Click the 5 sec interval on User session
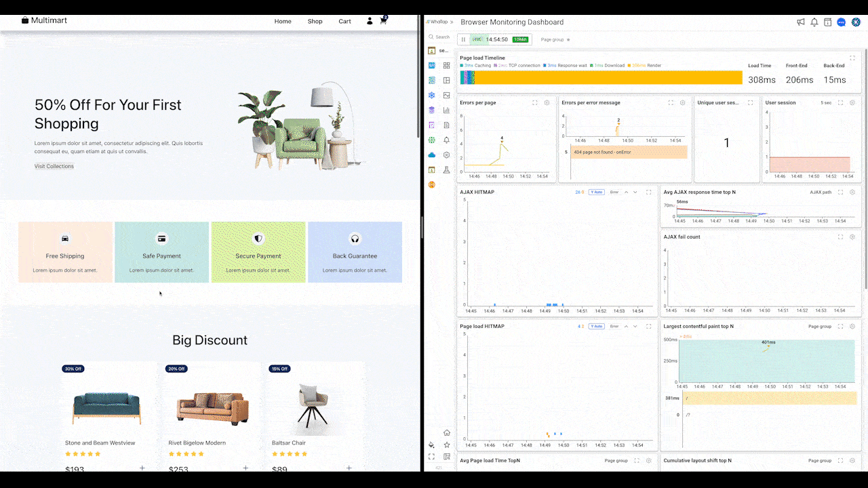The width and height of the screenshot is (868, 488). [x=826, y=103]
